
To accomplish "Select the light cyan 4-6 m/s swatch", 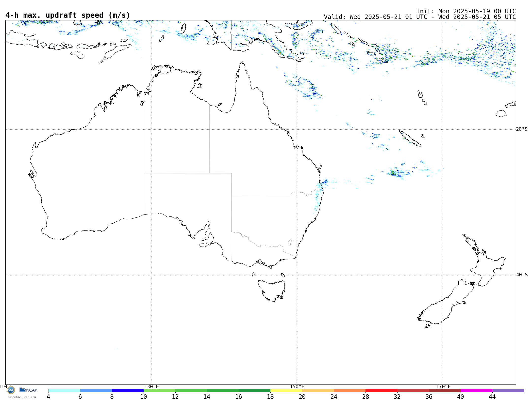I will (64, 390).
